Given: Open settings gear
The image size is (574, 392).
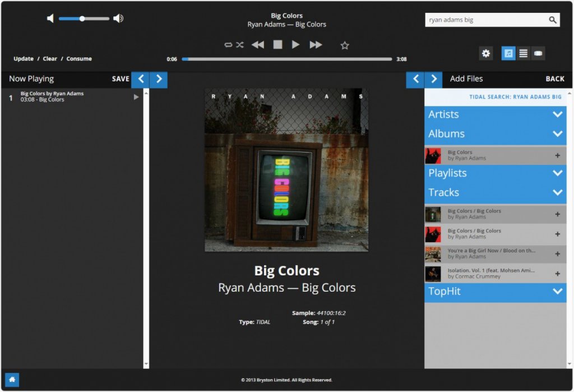Looking at the screenshot, I should (486, 53).
